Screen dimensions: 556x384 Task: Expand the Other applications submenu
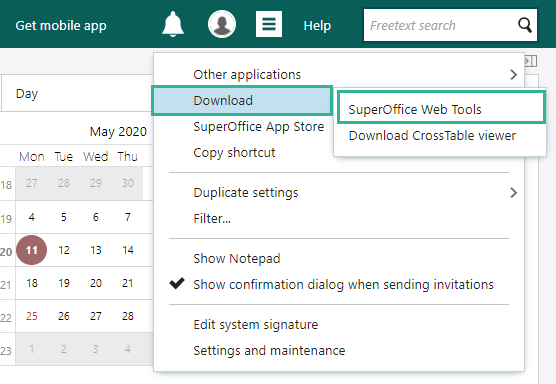[339, 75]
